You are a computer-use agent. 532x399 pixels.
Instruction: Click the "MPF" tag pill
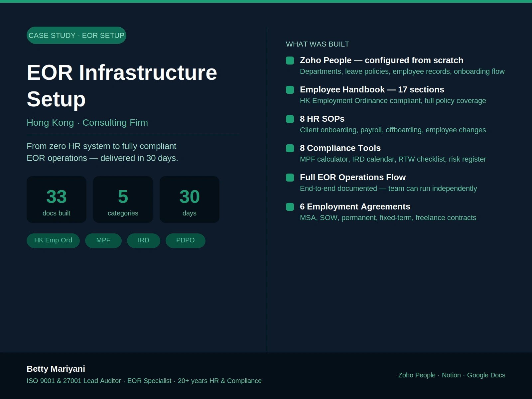tap(103, 240)
